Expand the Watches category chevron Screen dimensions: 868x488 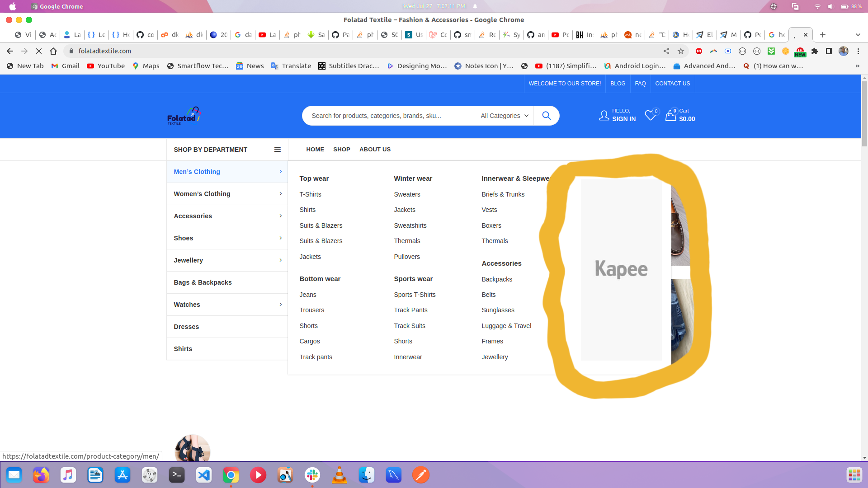pyautogui.click(x=280, y=305)
